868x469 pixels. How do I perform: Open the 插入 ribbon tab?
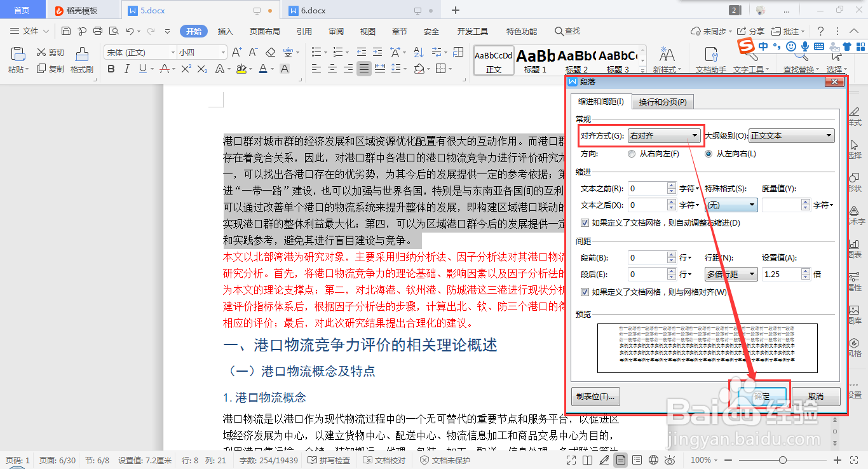[226, 31]
